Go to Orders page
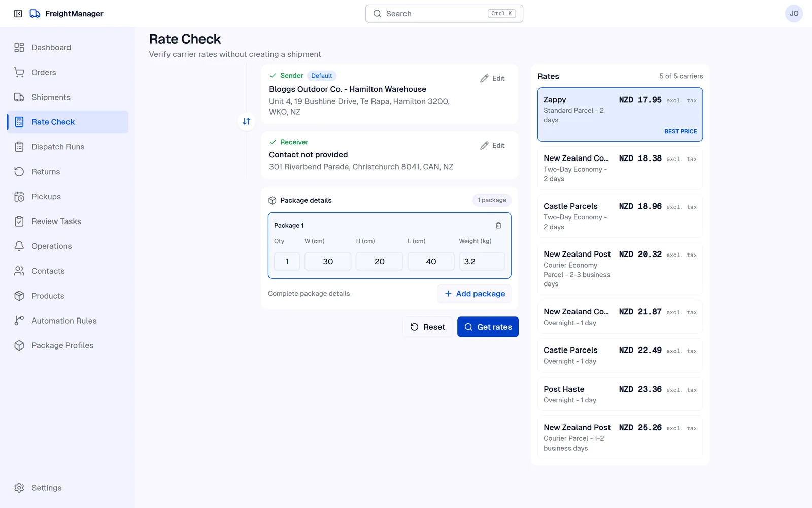 (67, 72)
